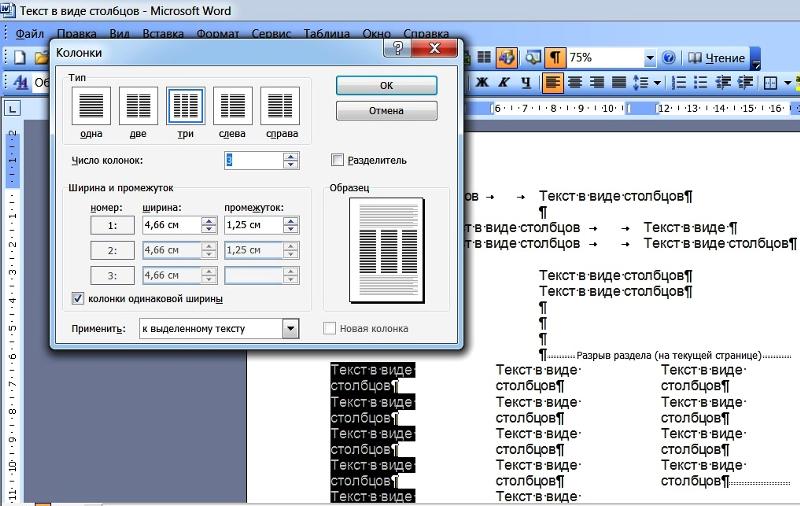Toggle the paragraph marks (¶) button
Screen dimensions: 800x506
555,57
